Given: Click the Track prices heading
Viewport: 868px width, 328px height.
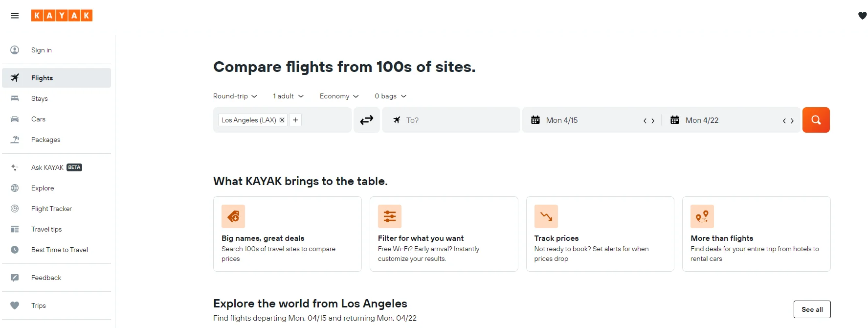Looking at the screenshot, I should pos(556,238).
